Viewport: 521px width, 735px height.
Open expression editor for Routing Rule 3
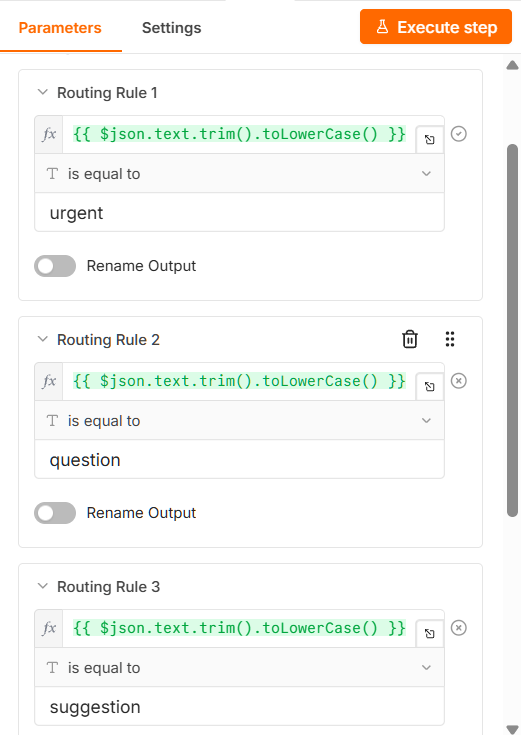[x=430, y=634]
